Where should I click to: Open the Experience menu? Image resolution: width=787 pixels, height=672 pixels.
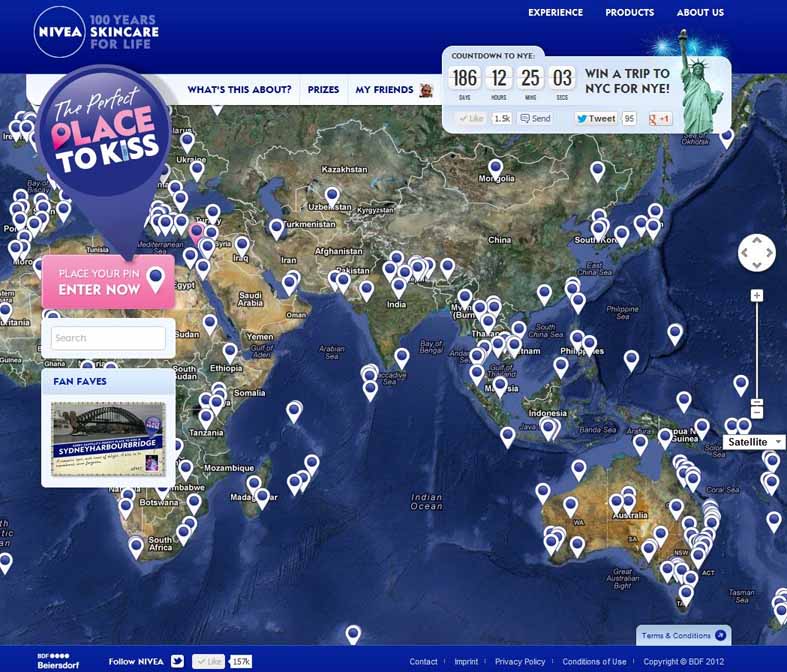[555, 13]
